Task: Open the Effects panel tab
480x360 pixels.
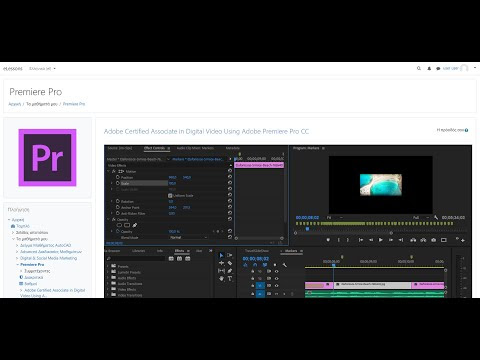Action: [179, 251]
